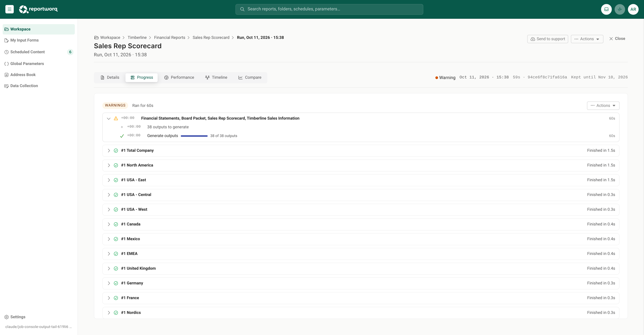
Task: Click Global Parameters braces icon
Action: tap(7, 64)
